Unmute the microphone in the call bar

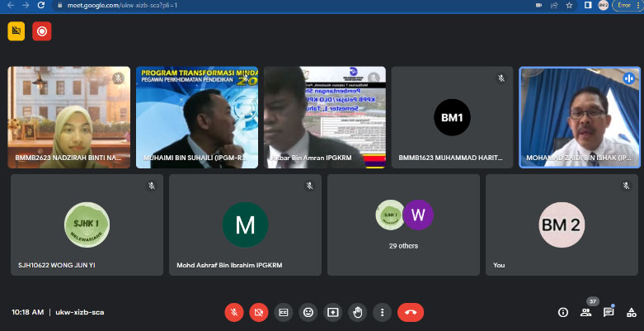point(234,312)
